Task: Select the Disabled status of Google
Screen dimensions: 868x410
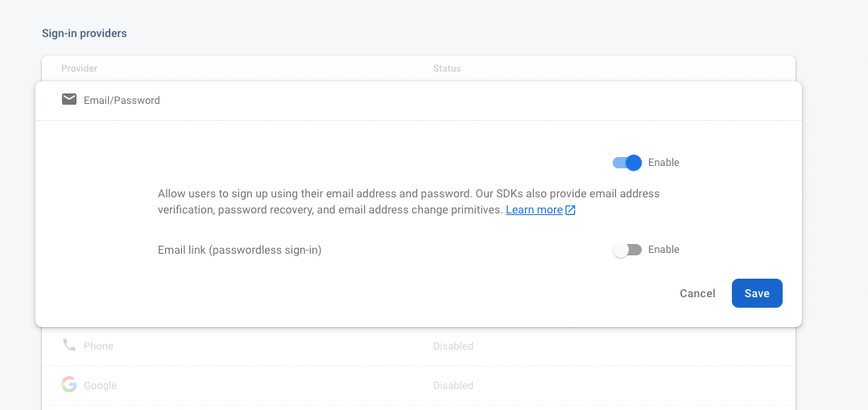Action: [x=453, y=386]
